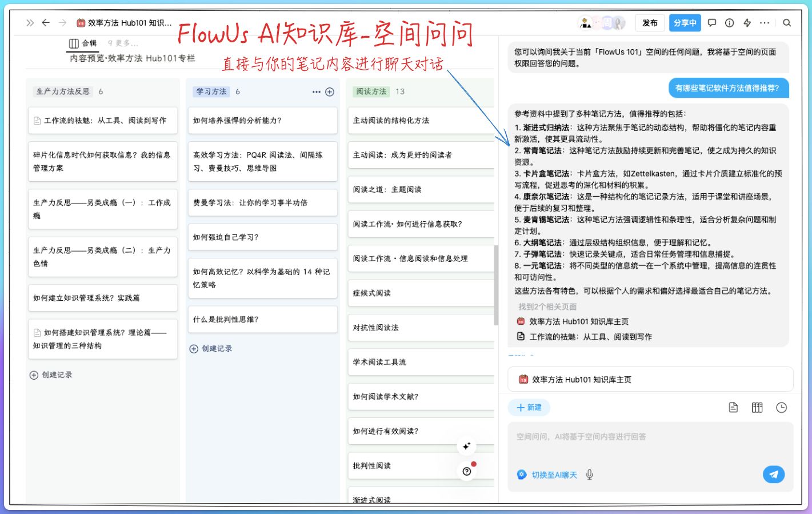Click the document page icon above input
The width and height of the screenshot is (812, 514).
click(x=733, y=408)
